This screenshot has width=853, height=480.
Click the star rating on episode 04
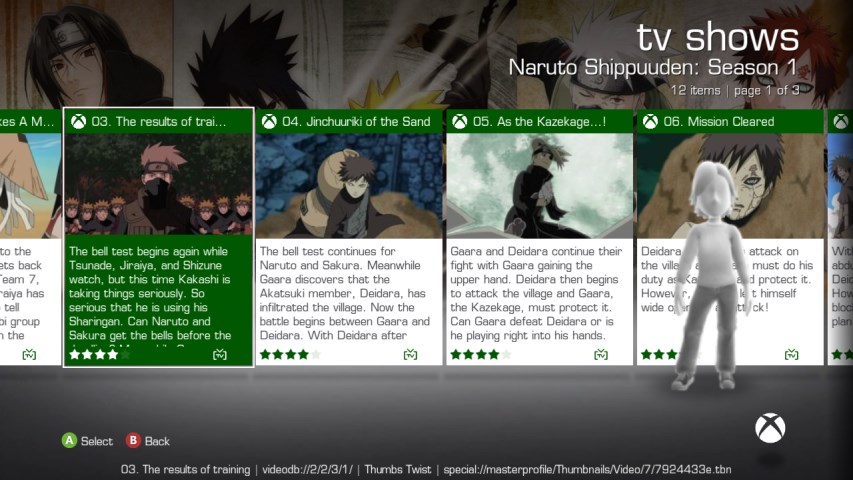pyautogui.click(x=290, y=355)
